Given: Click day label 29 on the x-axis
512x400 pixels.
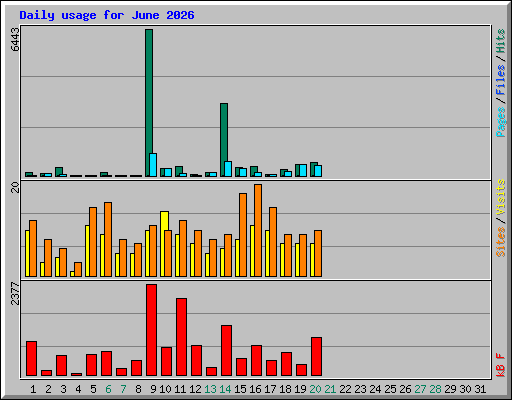Looking at the screenshot, I should coord(450,389).
